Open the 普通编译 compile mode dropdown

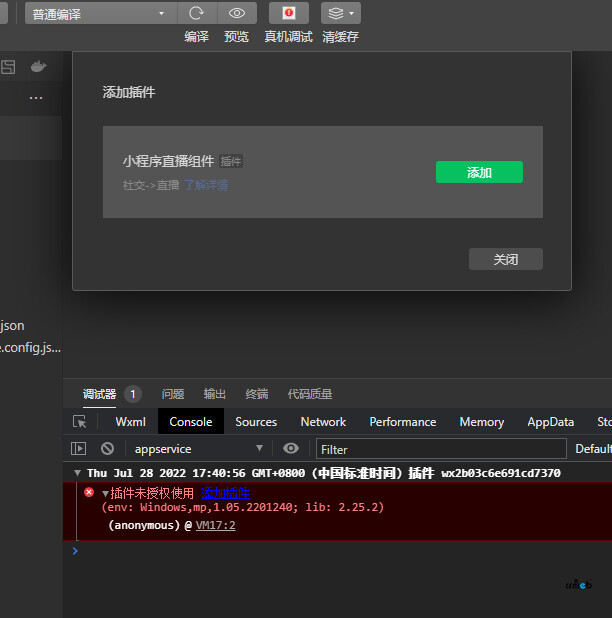[x=100, y=13]
